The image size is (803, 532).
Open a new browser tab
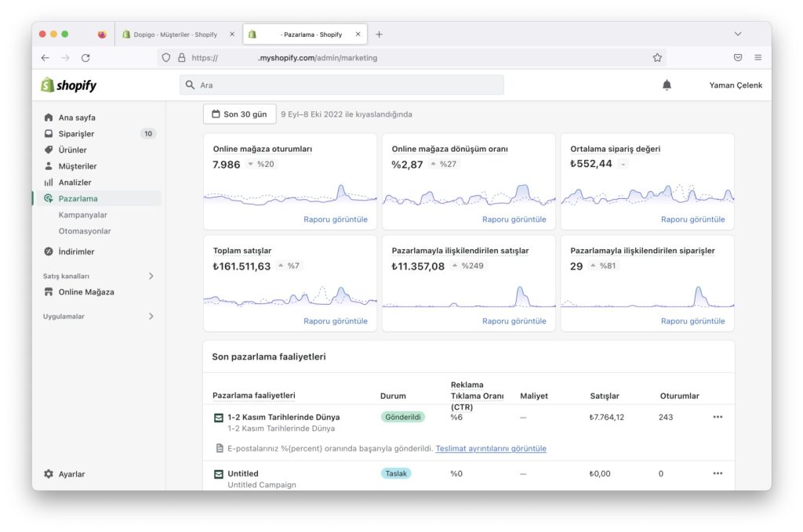coord(379,34)
